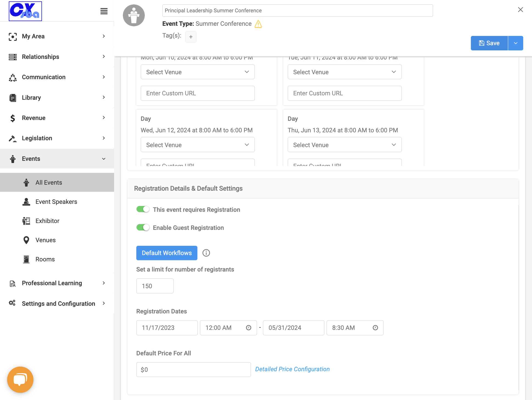Click the registrant limit field showing 150
532x400 pixels.
(155, 286)
